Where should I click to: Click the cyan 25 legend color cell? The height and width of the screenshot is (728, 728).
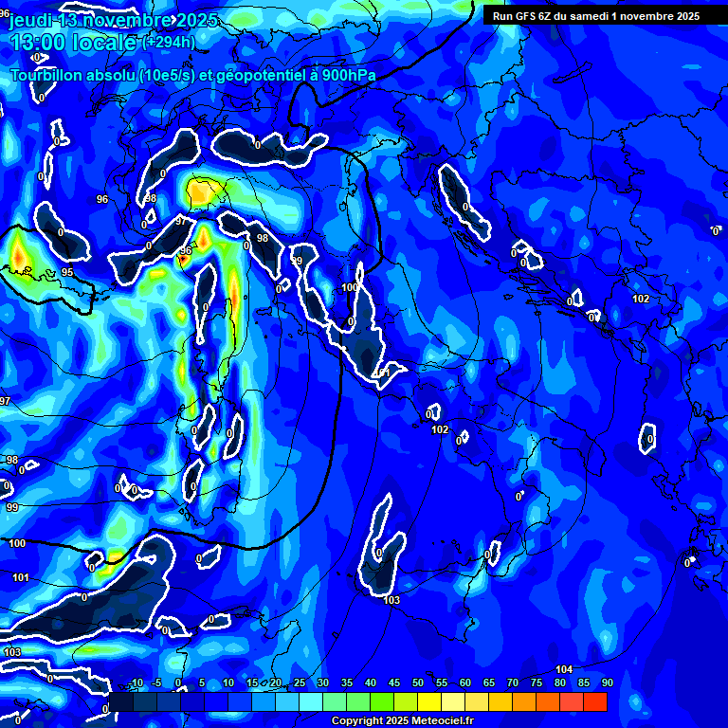tap(287, 701)
